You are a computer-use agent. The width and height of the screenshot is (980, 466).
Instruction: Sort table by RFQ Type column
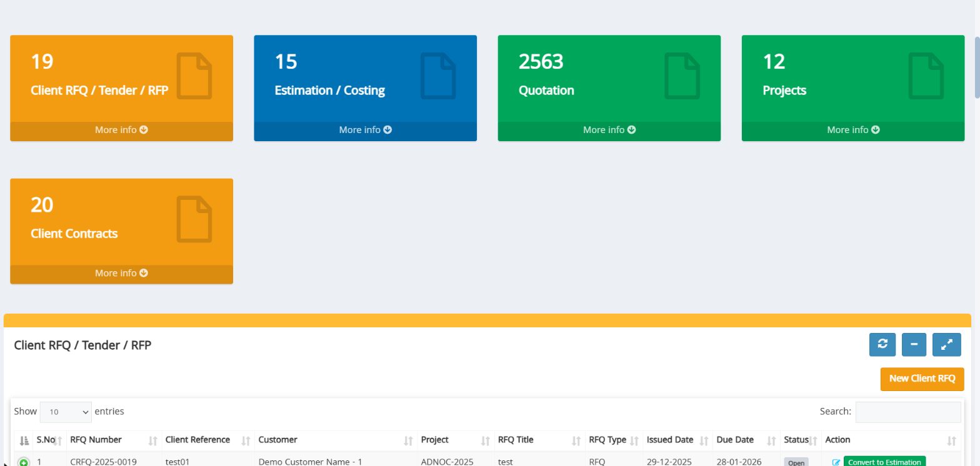coord(614,440)
